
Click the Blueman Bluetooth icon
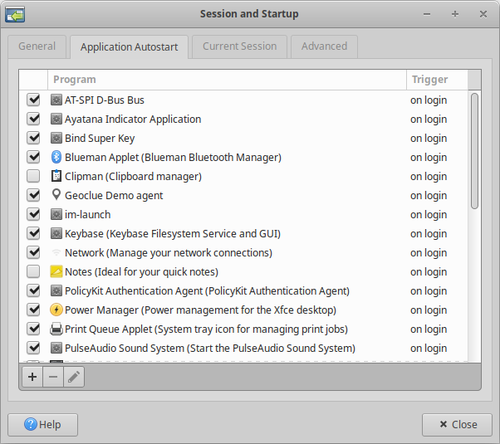click(56, 157)
